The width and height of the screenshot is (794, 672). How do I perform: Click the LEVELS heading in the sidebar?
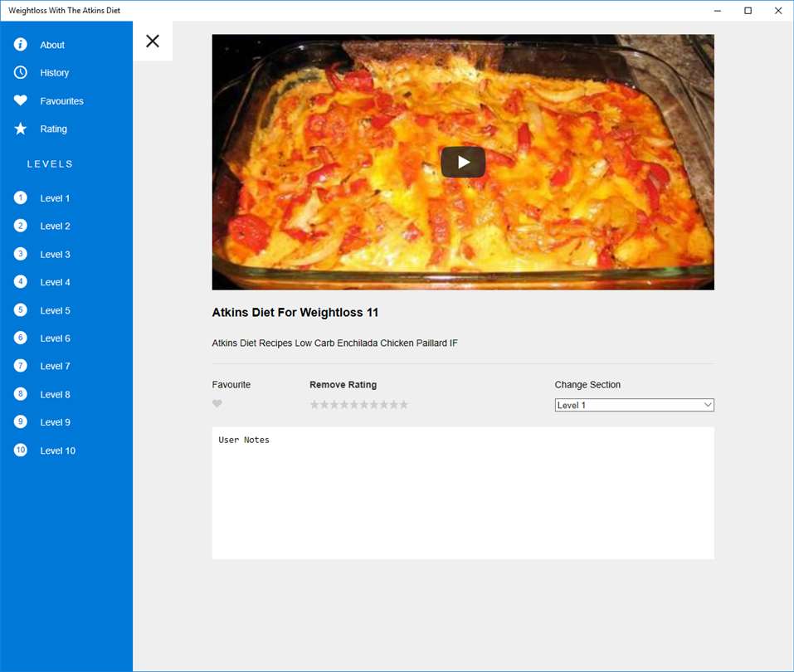pos(50,163)
